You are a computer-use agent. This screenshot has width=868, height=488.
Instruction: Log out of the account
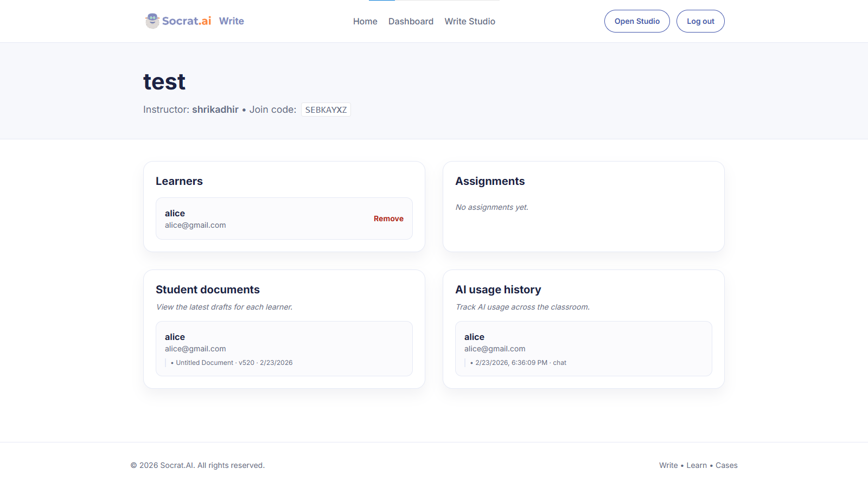pos(700,22)
